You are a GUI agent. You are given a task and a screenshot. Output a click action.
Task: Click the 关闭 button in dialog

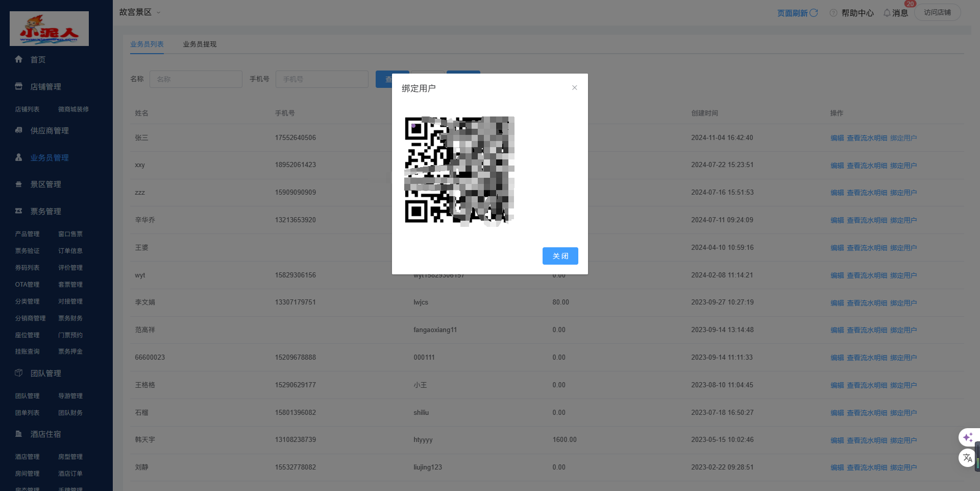[x=560, y=256]
